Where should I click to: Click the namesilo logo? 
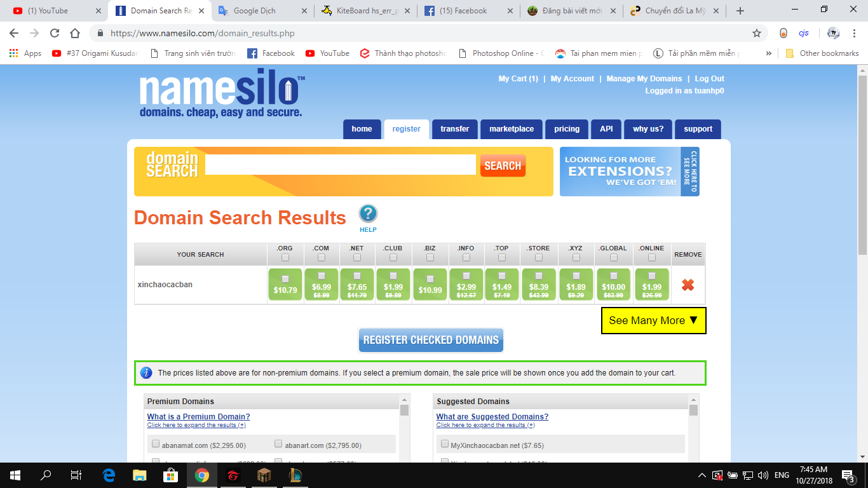[x=222, y=93]
